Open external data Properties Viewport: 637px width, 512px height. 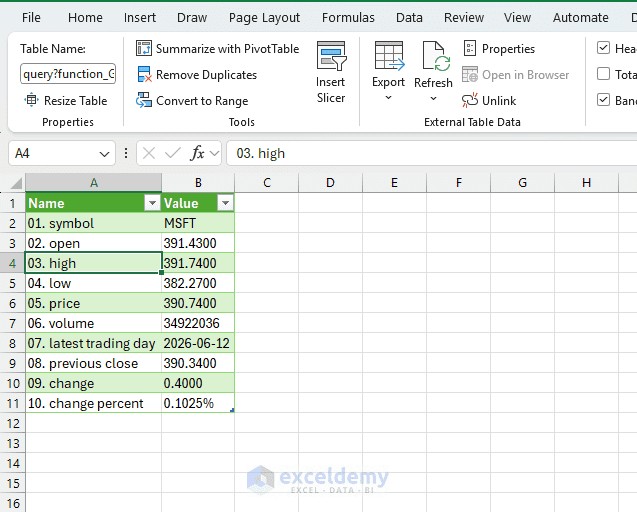[499, 49]
